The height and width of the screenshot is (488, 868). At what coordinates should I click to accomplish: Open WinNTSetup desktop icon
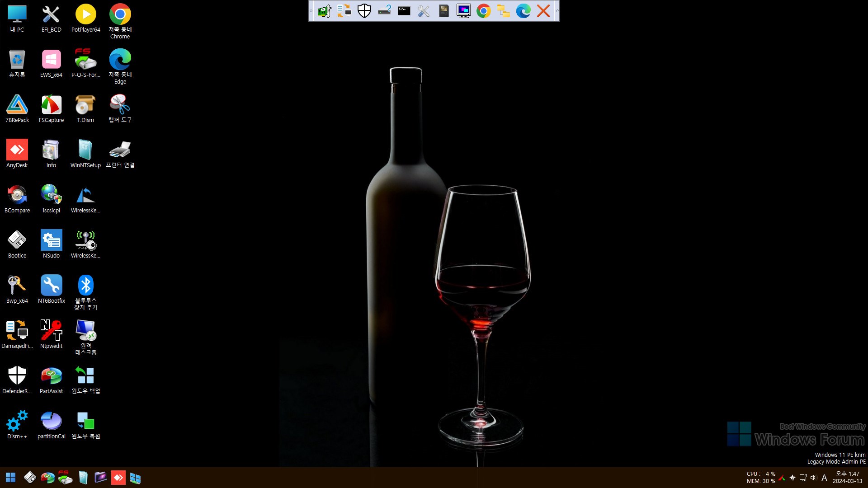(x=86, y=155)
